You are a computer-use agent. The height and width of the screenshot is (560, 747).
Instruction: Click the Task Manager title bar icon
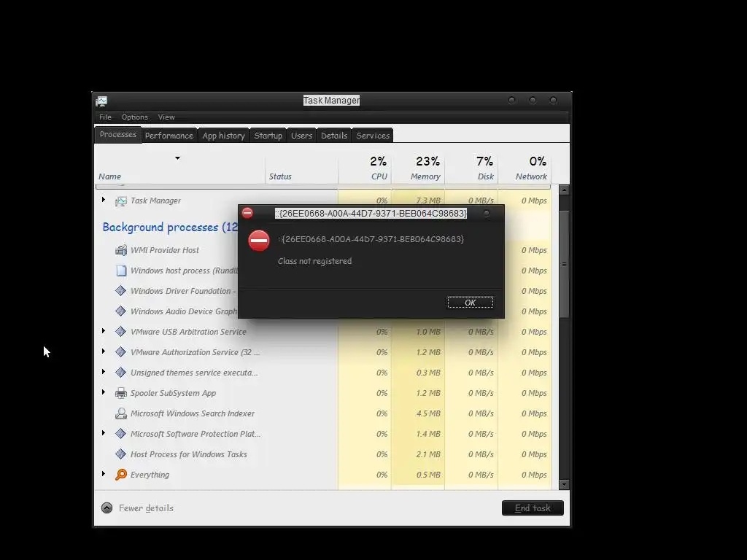click(101, 101)
